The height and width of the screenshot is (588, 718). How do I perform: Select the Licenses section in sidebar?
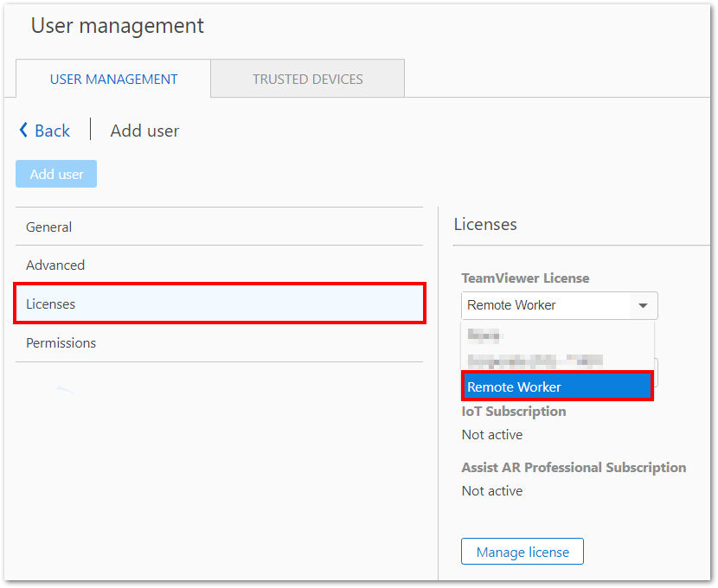(220, 304)
